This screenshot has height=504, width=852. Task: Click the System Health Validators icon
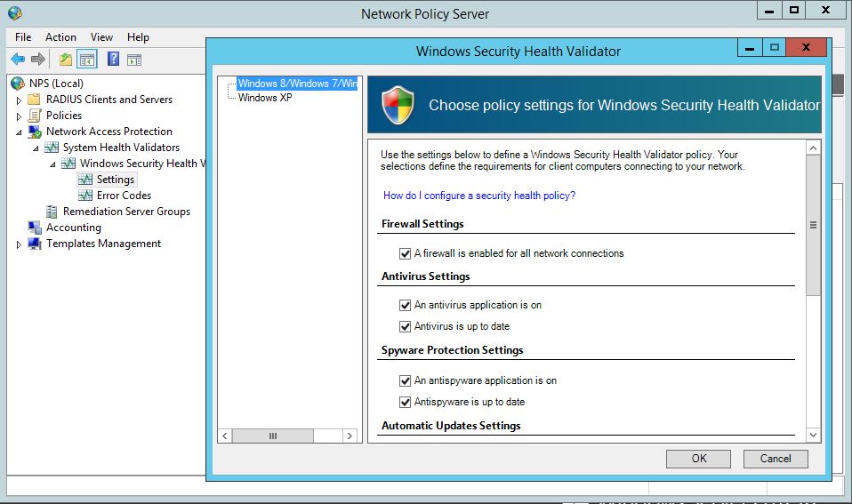(x=52, y=148)
